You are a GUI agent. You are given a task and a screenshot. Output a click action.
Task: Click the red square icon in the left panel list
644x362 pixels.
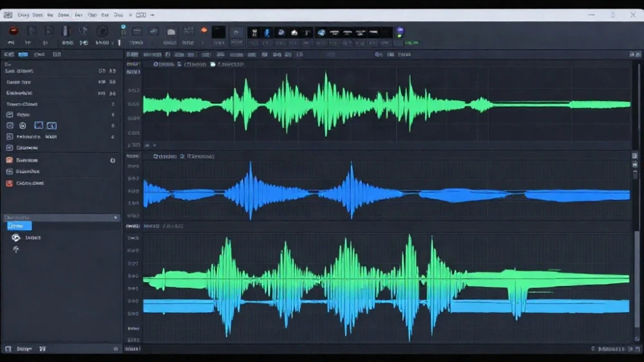[9, 184]
